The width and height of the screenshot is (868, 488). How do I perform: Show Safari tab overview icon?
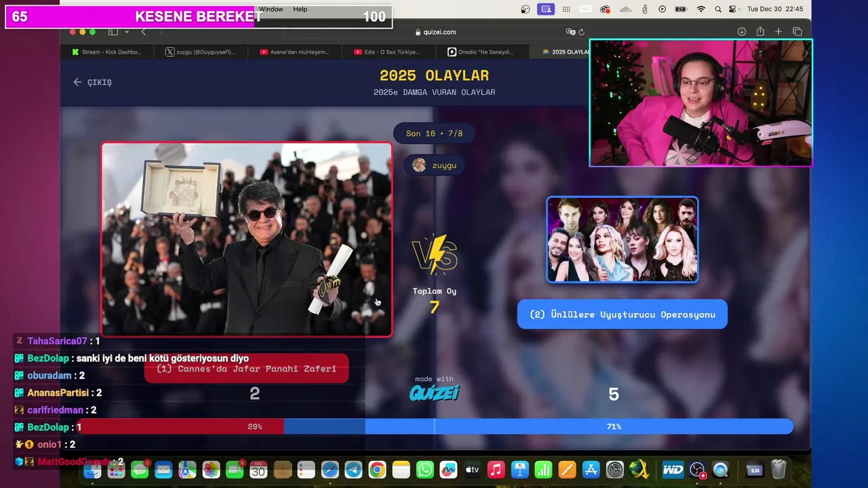(x=797, y=32)
